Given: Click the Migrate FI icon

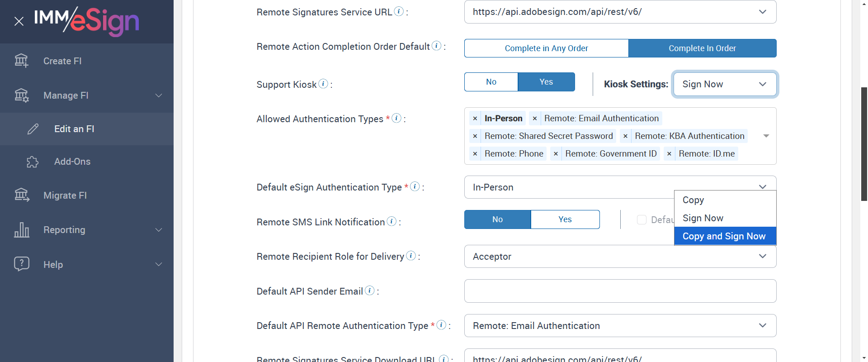Looking at the screenshot, I should [22, 195].
